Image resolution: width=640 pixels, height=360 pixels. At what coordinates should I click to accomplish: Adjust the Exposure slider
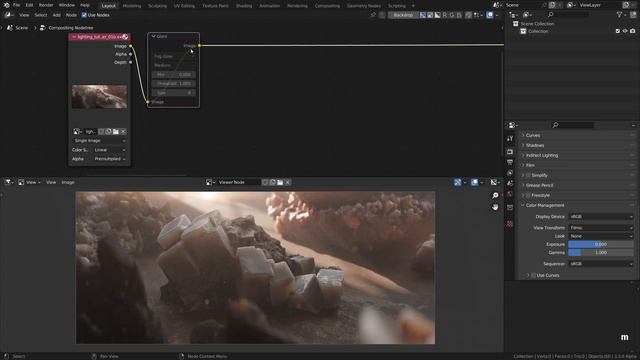tap(601, 244)
